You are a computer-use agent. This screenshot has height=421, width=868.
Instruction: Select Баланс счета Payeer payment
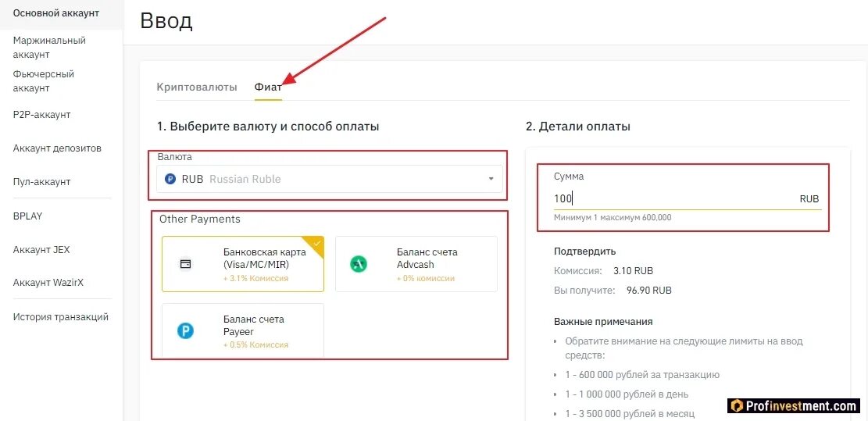(x=243, y=330)
